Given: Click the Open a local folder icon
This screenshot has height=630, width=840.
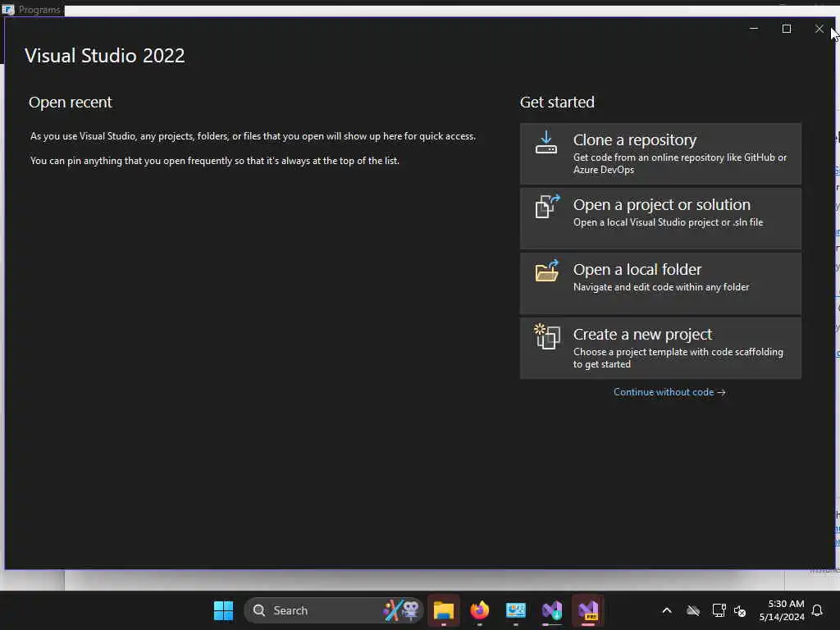Looking at the screenshot, I should coord(547,271).
